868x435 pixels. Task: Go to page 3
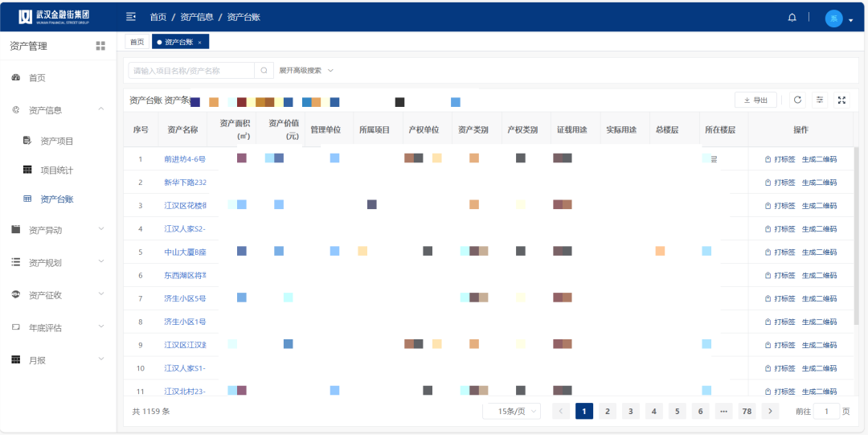[x=631, y=411]
